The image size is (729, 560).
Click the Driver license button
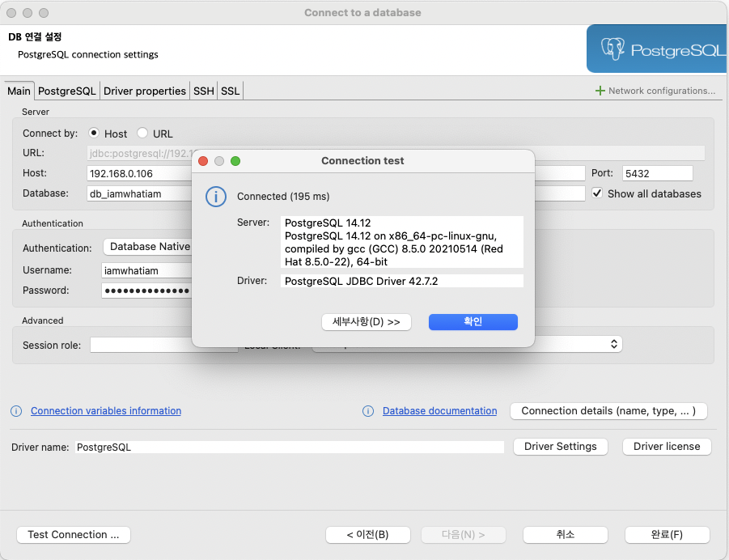pos(667,447)
